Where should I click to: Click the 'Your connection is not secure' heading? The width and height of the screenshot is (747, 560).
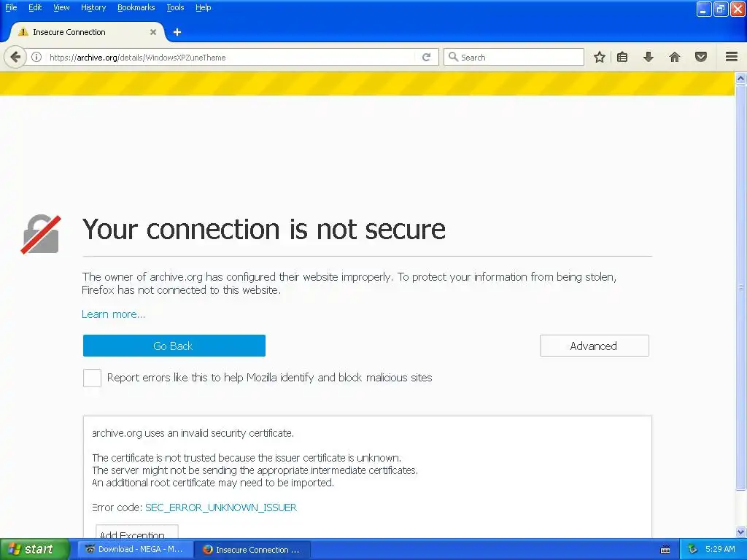[263, 230]
